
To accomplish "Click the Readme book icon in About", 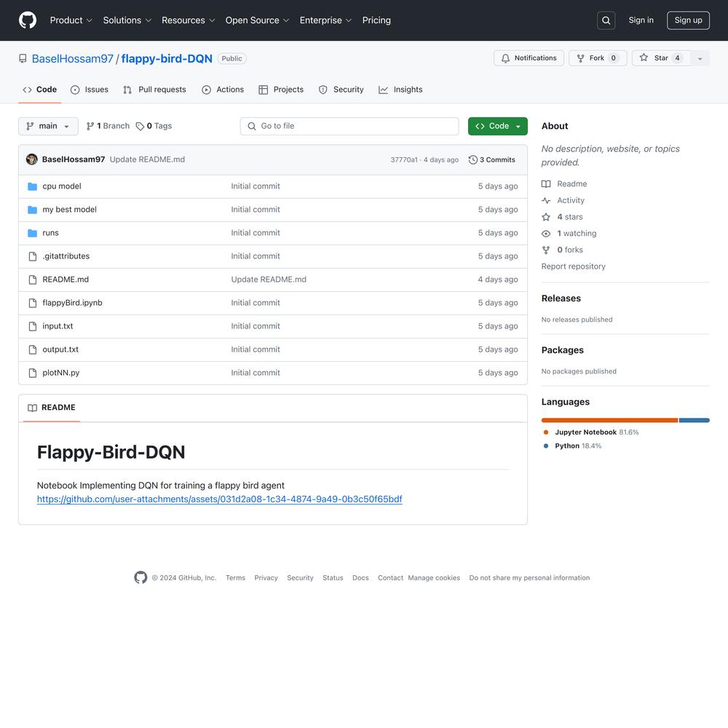I will [x=546, y=184].
